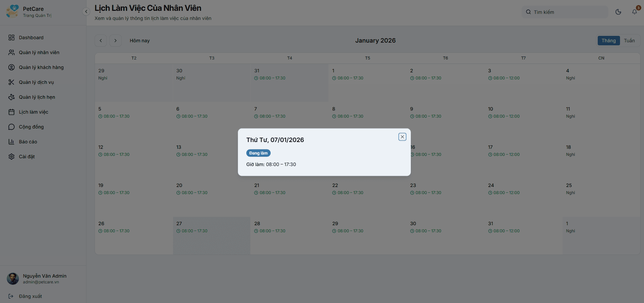
Task: Click the scissors icon for service management
Action: [11, 82]
